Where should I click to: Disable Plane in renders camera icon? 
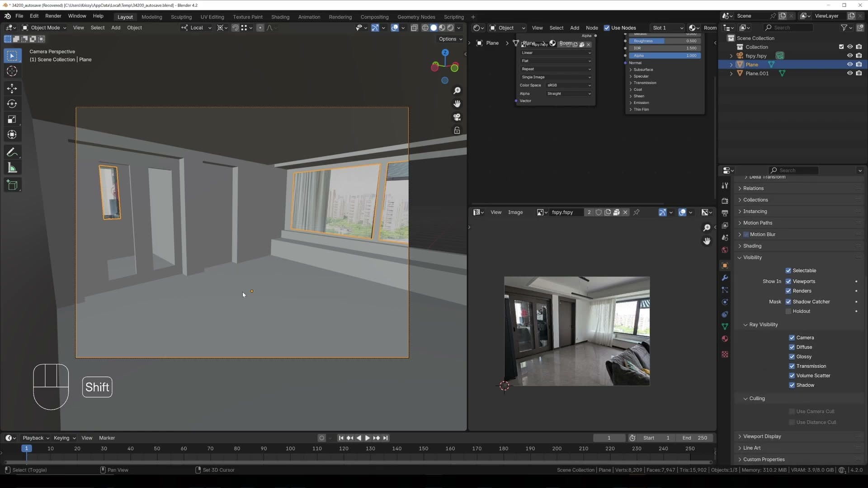tap(859, 65)
